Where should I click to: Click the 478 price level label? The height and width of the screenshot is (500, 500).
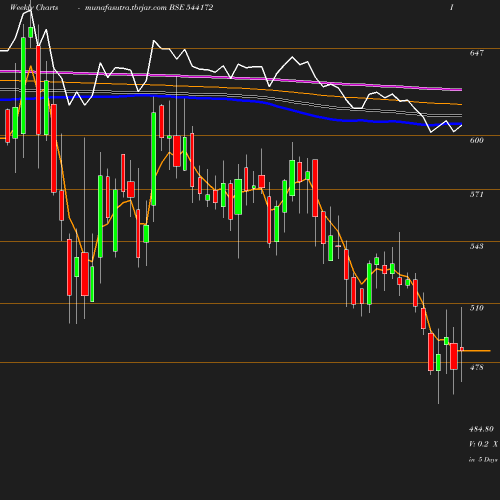(x=476, y=367)
